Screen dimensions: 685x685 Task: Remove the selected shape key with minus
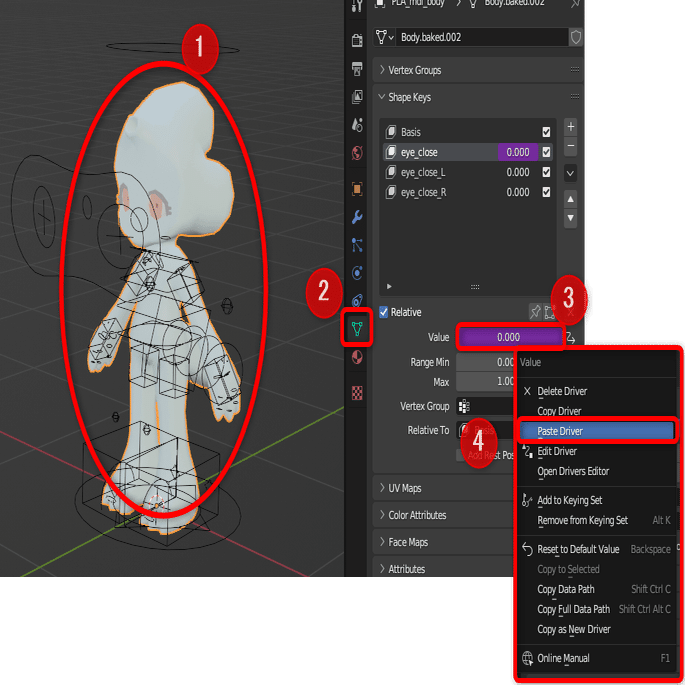[x=571, y=146]
